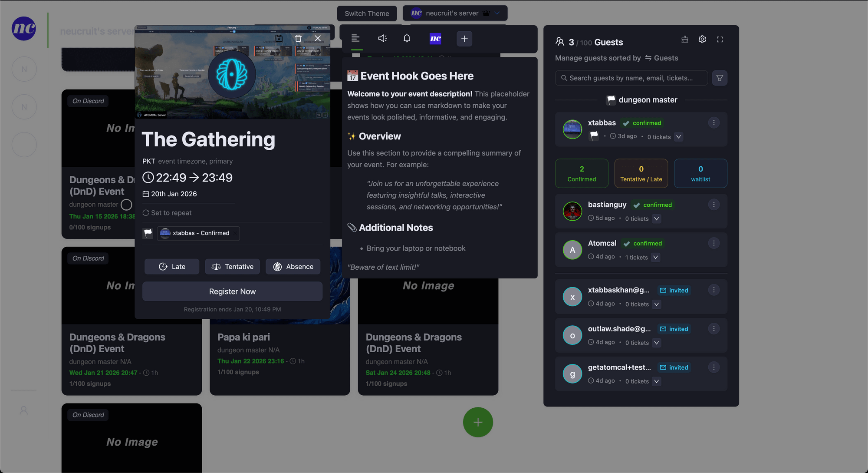Click the delete event trash icon
The image size is (868, 473).
(298, 38)
